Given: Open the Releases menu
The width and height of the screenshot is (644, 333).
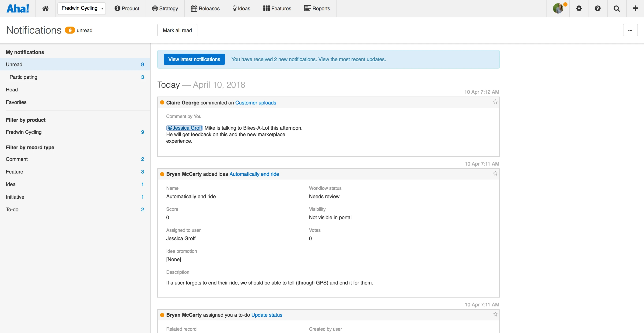Looking at the screenshot, I should click(205, 8).
